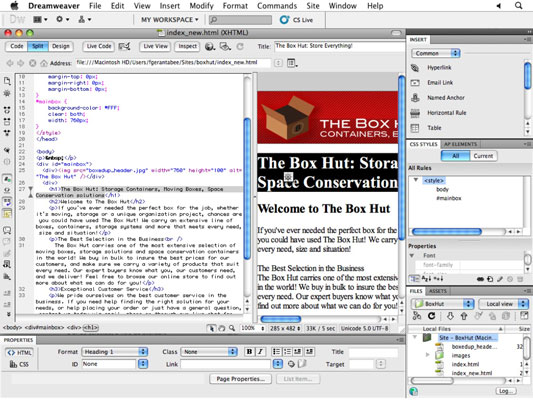Switch to Design view

(61, 46)
